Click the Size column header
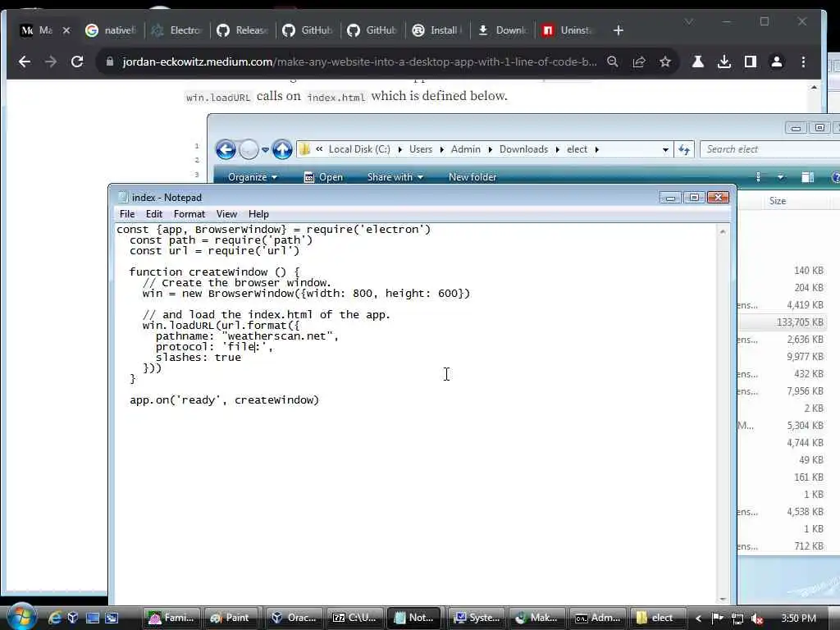 pyautogui.click(x=778, y=201)
